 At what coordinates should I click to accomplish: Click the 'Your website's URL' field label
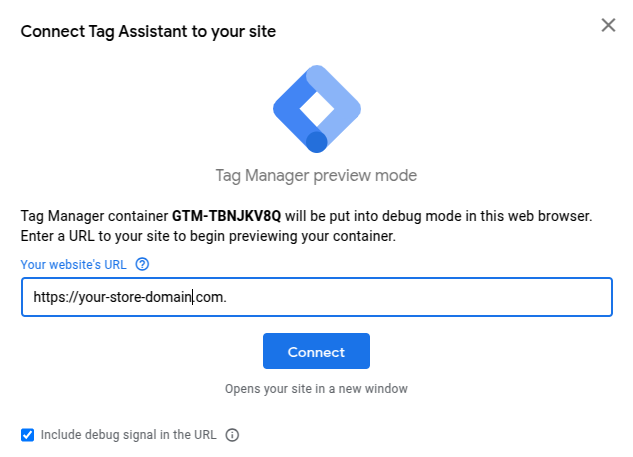pos(76,265)
